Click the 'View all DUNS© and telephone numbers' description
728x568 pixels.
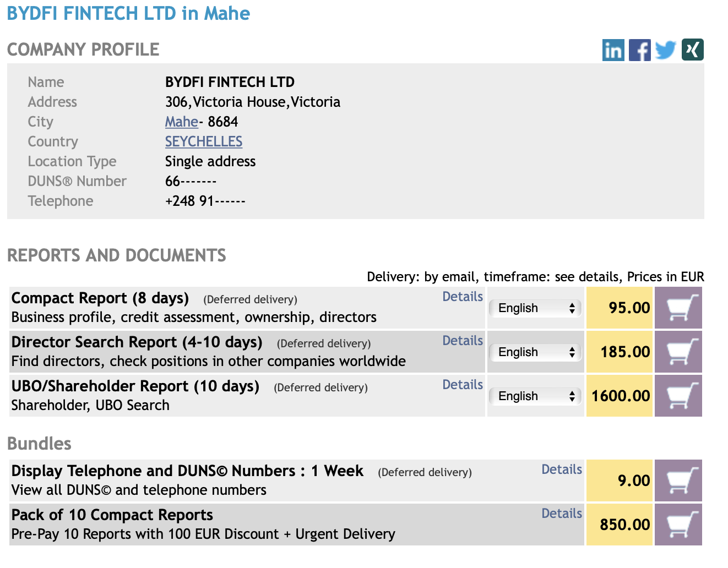click(139, 490)
